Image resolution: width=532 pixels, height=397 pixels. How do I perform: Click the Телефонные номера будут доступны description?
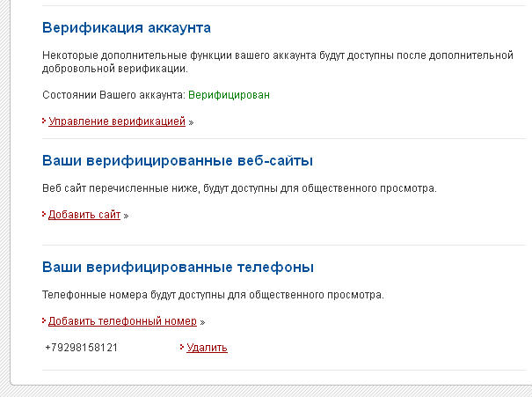(x=213, y=294)
